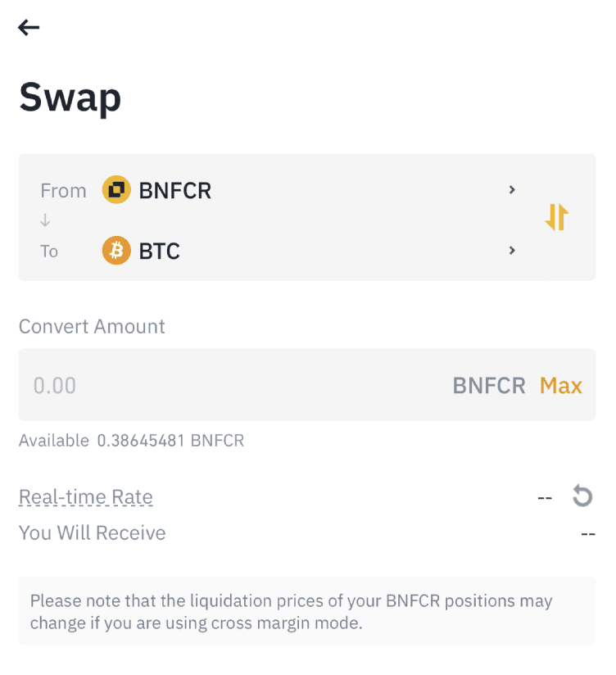
Task: Click the BNFCR unit label in amount field
Action: (x=489, y=386)
